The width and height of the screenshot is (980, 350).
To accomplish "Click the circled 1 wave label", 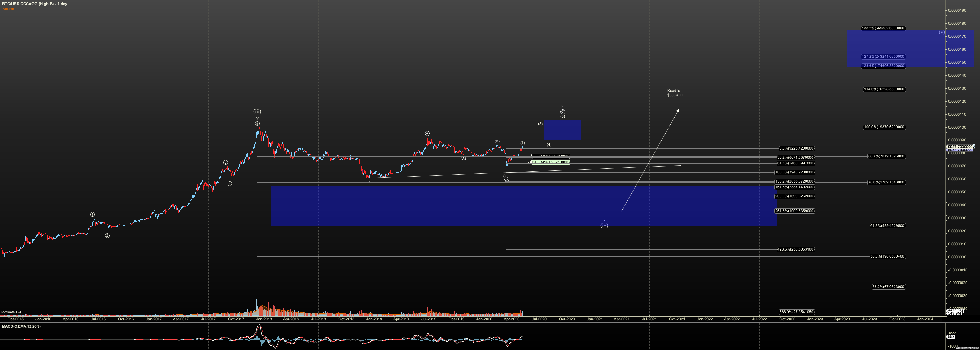I will (92, 214).
